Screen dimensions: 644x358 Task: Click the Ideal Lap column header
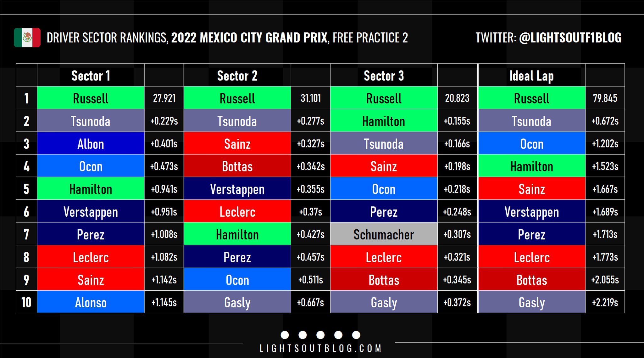click(x=531, y=76)
